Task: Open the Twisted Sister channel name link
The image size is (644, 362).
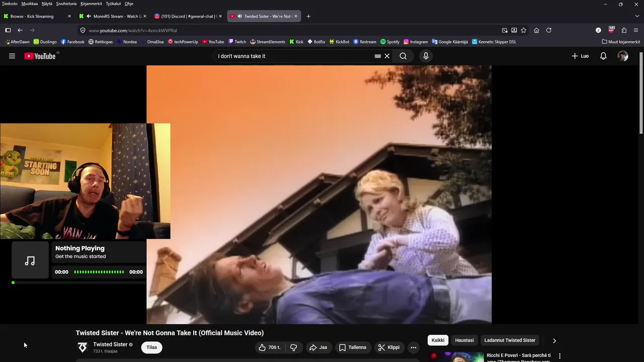Action: (110, 344)
